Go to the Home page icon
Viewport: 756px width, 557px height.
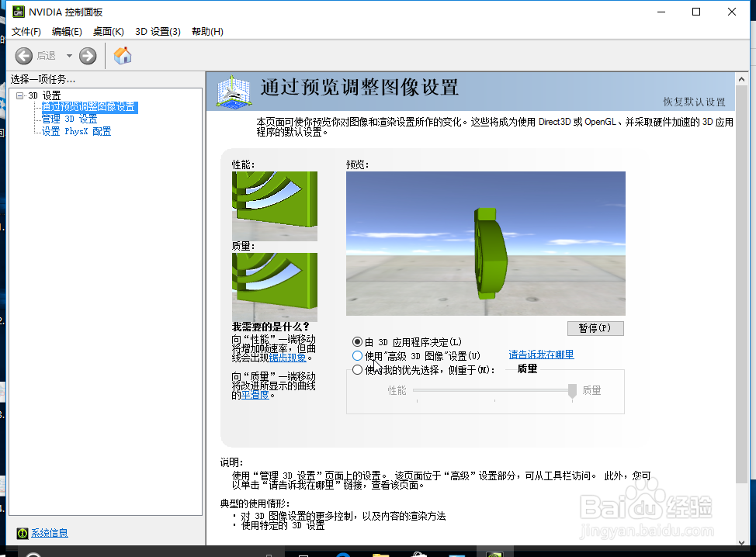coord(123,55)
